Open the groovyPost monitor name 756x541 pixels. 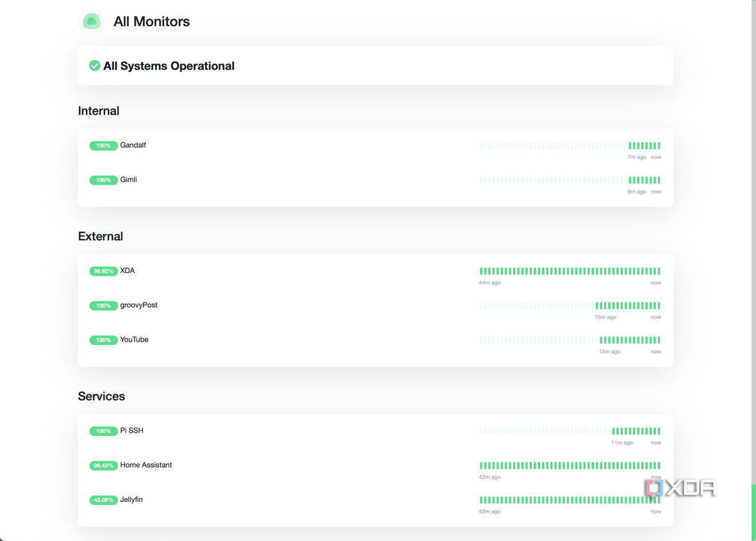139,305
